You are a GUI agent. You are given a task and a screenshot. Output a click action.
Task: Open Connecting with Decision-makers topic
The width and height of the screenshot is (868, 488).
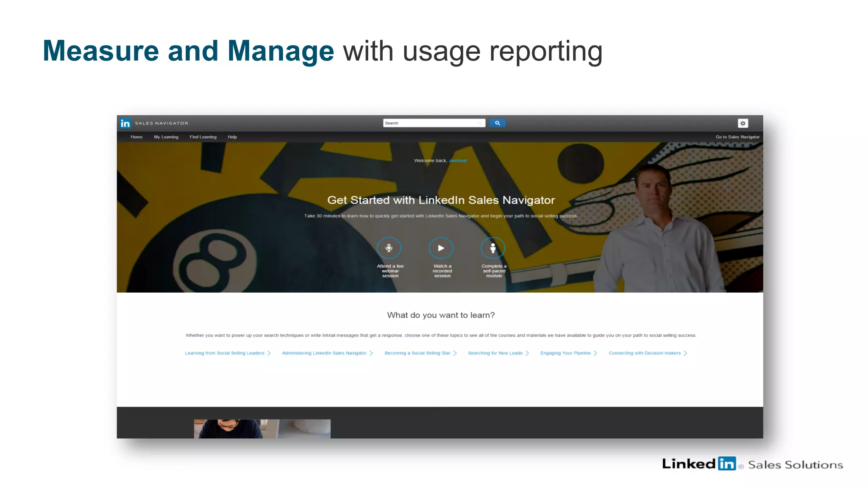[x=645, y=353]
